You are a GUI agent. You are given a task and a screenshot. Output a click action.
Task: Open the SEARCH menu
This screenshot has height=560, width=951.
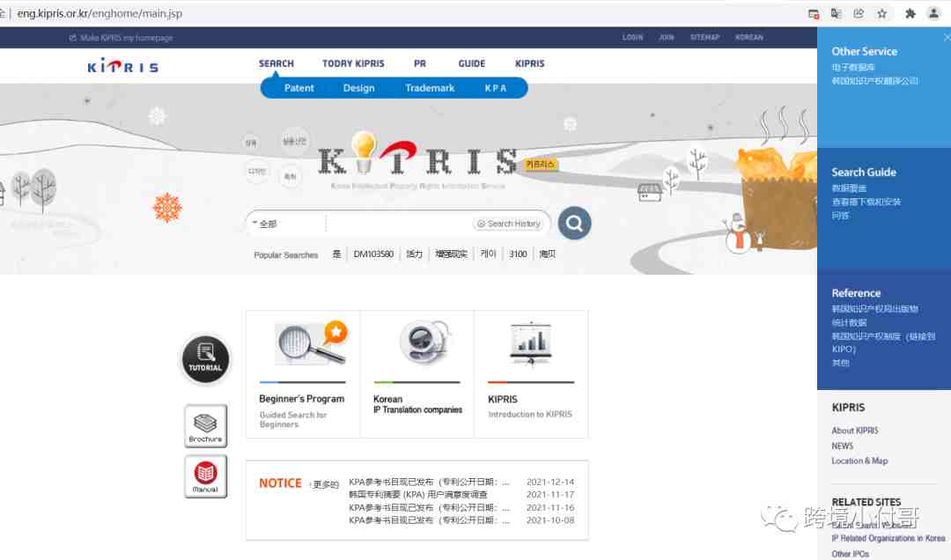pos(276,63)
